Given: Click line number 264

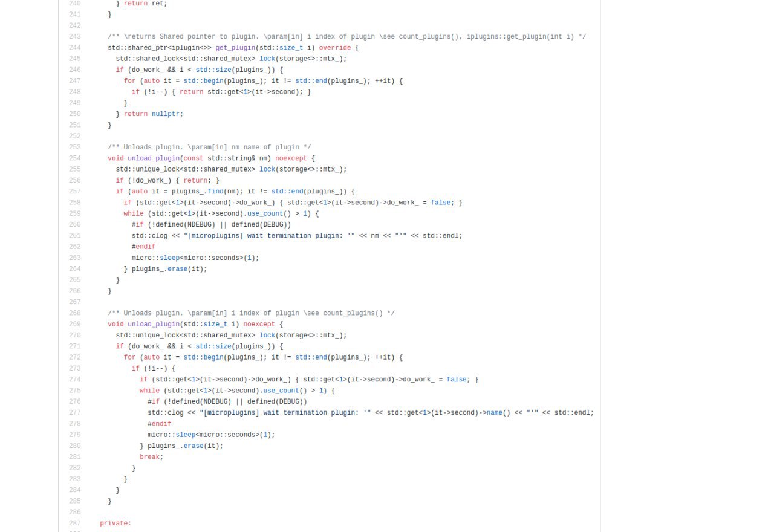Looking at the screenshot, I should point(74,269).
